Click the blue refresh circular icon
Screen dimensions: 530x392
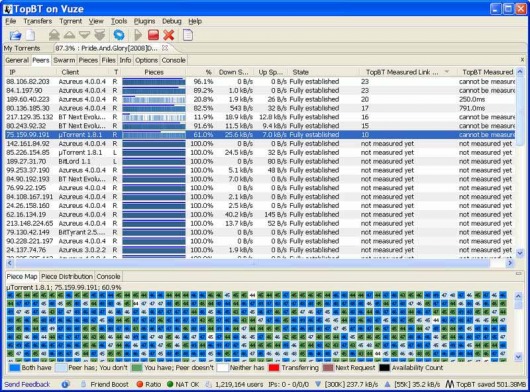tap(119, 35)
